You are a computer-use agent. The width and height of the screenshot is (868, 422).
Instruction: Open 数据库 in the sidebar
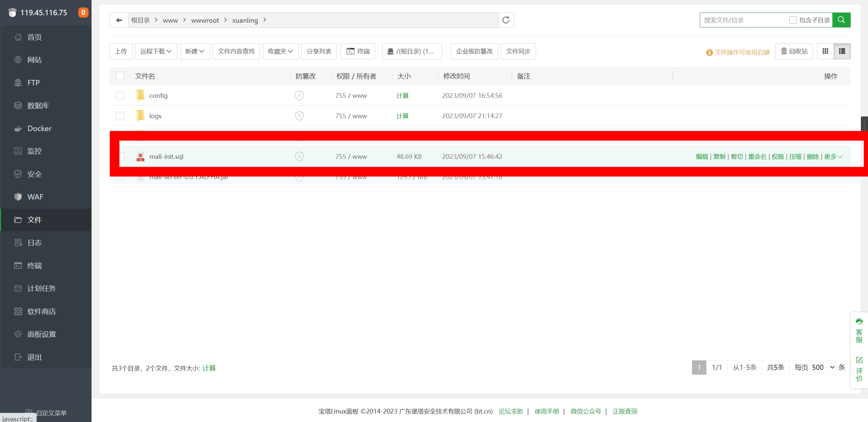(38, 105)
